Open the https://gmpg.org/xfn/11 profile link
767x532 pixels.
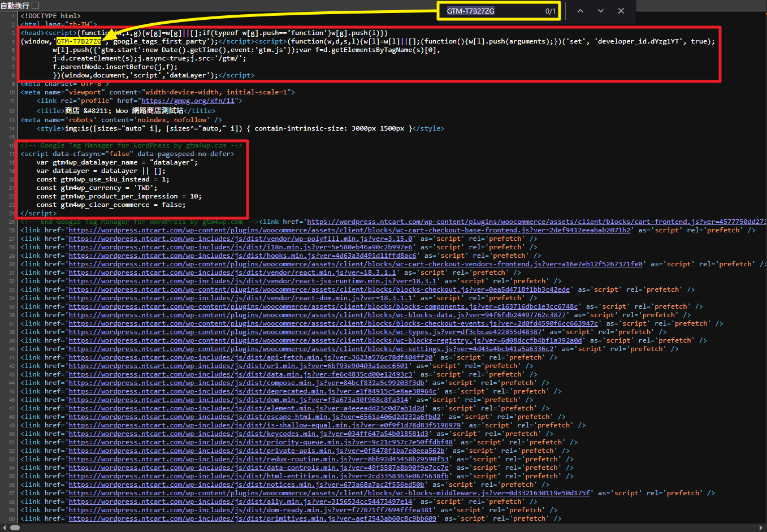188,101
